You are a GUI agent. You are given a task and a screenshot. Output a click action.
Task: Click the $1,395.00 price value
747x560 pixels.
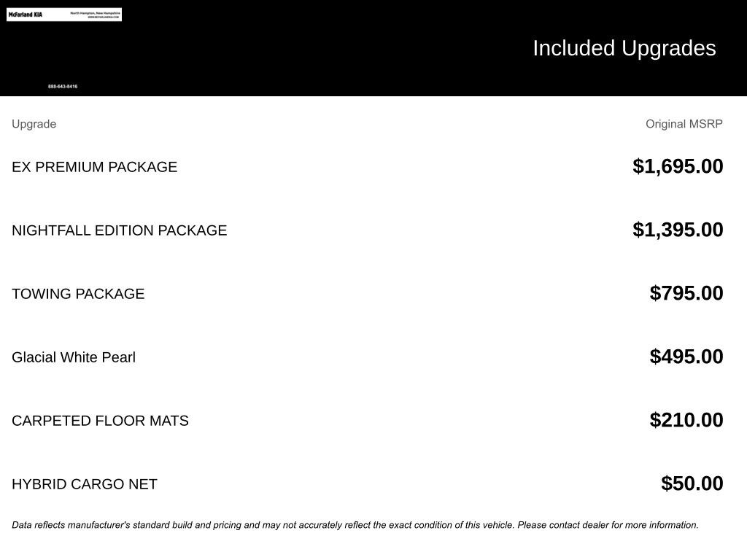coord(678,230)
